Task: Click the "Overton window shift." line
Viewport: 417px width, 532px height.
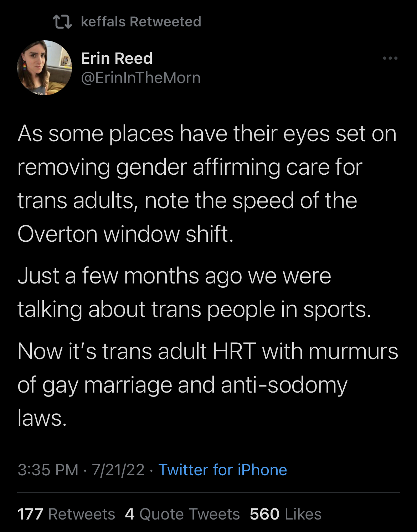Action: pyautogui.click(x=125, y=234)
